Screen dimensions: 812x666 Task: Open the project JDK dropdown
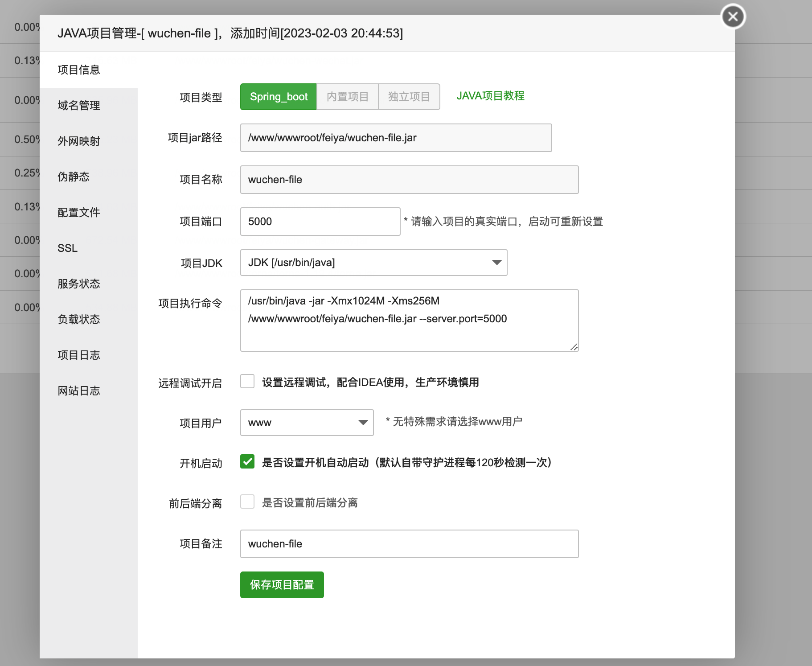pyautogui.click(x=373, y=263)
